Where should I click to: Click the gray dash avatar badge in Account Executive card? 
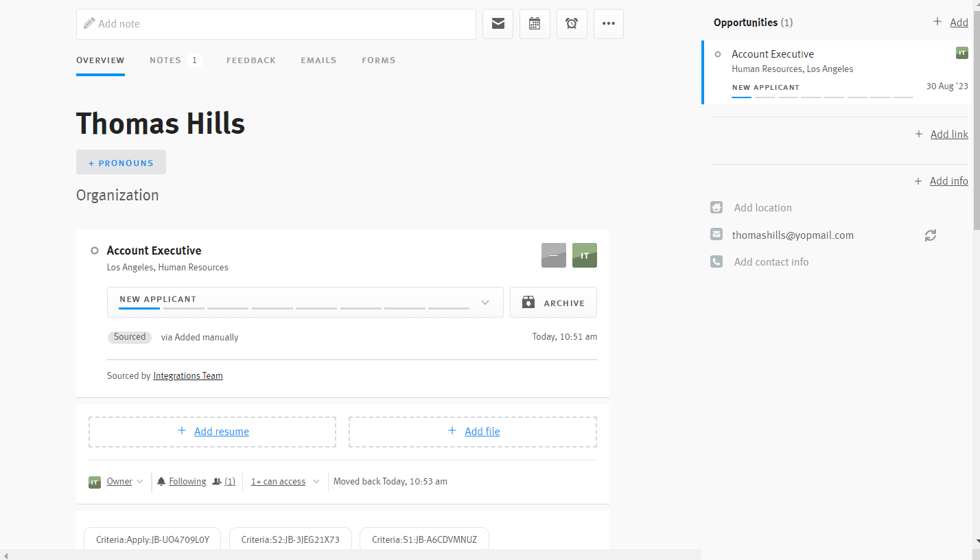click(x=554, y=255)
